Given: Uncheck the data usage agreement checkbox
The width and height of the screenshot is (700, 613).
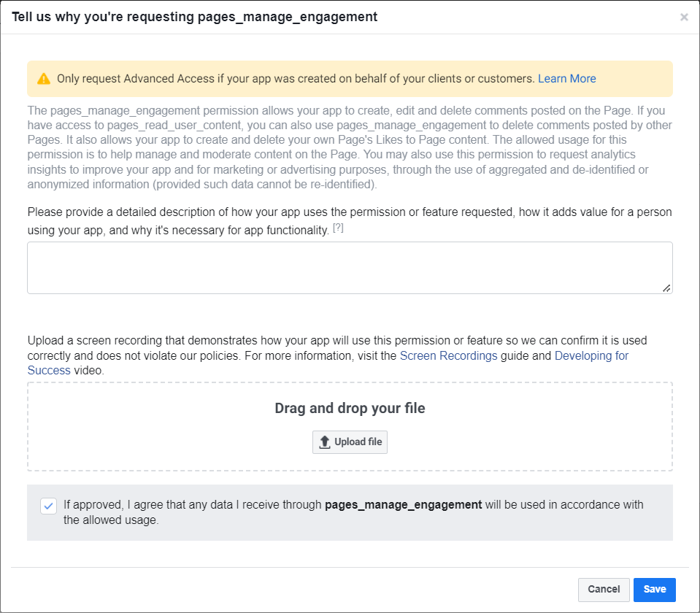Looking at the screenshot, I should [48, 505].
